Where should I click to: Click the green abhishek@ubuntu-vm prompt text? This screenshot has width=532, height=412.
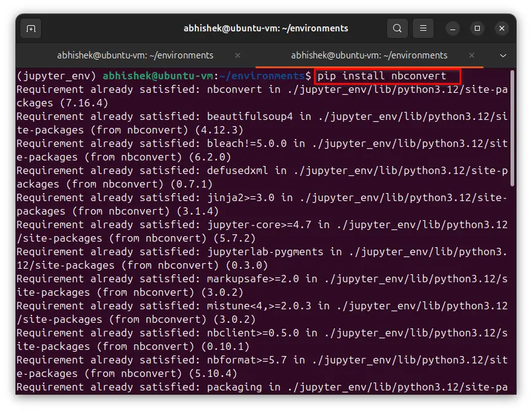pyautogui.click(x=158, y=76)
